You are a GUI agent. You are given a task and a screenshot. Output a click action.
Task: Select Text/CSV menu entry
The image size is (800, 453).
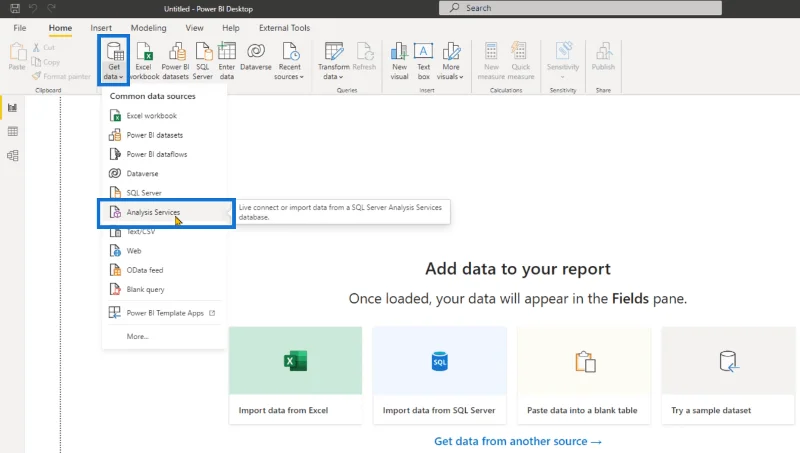[163, 232]
